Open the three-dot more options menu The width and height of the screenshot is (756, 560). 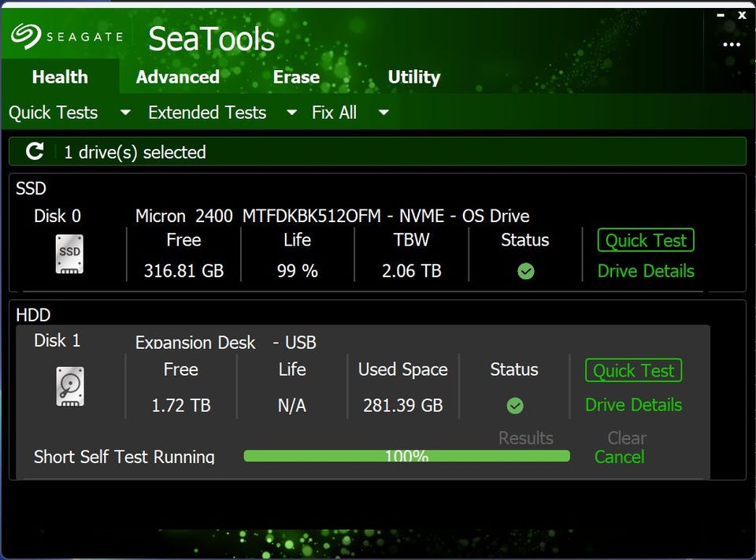pyautogui.click(x=732, y=44)
